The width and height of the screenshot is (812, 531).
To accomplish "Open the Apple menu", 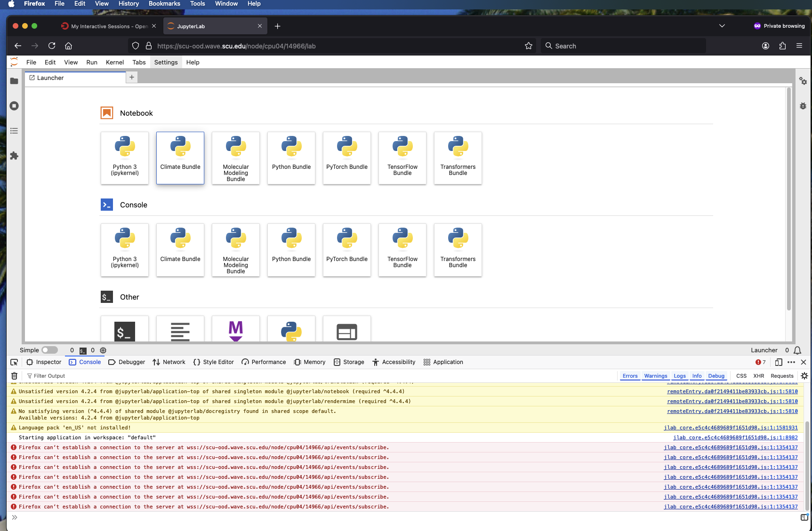I will pos(11,4).
